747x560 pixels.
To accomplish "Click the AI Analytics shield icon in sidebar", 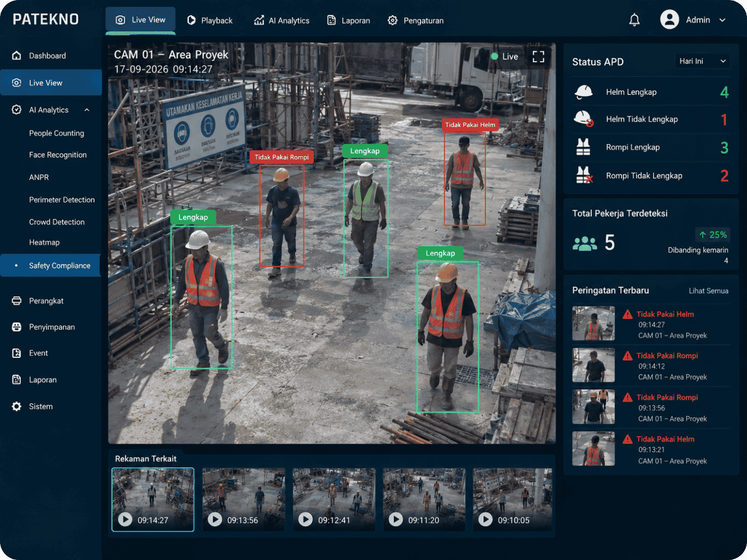I will [x=17, y=110].
